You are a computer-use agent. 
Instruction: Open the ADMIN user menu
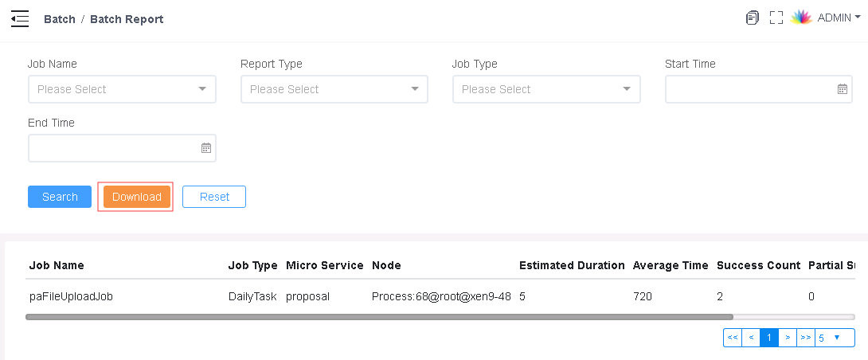tap(839, 18)
